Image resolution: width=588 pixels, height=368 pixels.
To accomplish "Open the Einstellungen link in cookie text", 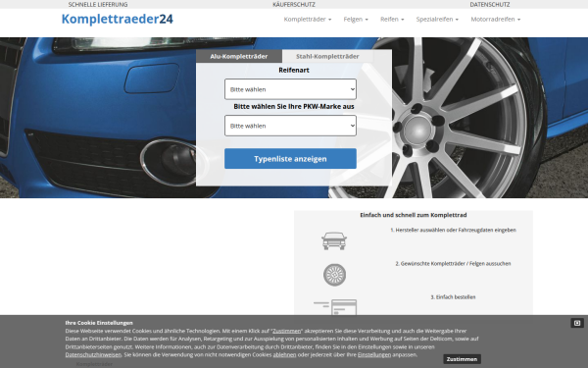I will tap(374, 354).
